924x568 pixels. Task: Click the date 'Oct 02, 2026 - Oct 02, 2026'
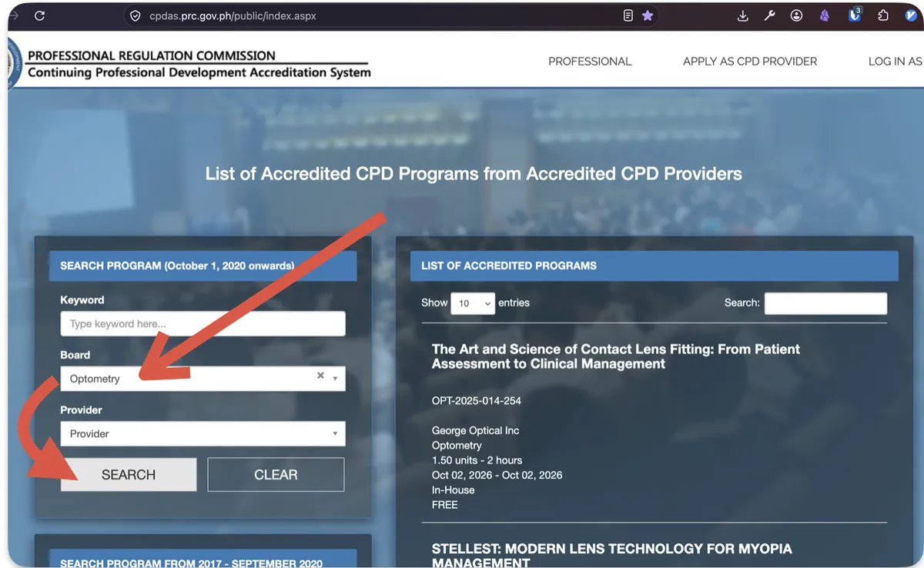pyautogui.click(x=497, y=475)
